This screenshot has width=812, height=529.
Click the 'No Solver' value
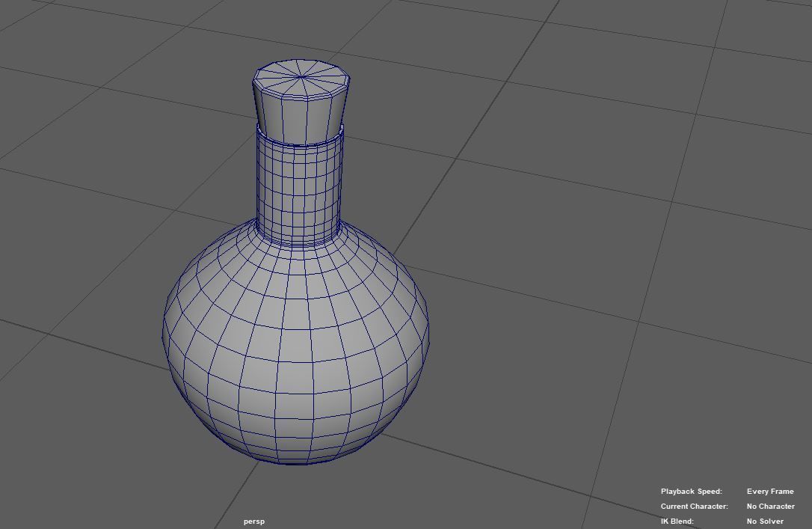click(765, 522)
